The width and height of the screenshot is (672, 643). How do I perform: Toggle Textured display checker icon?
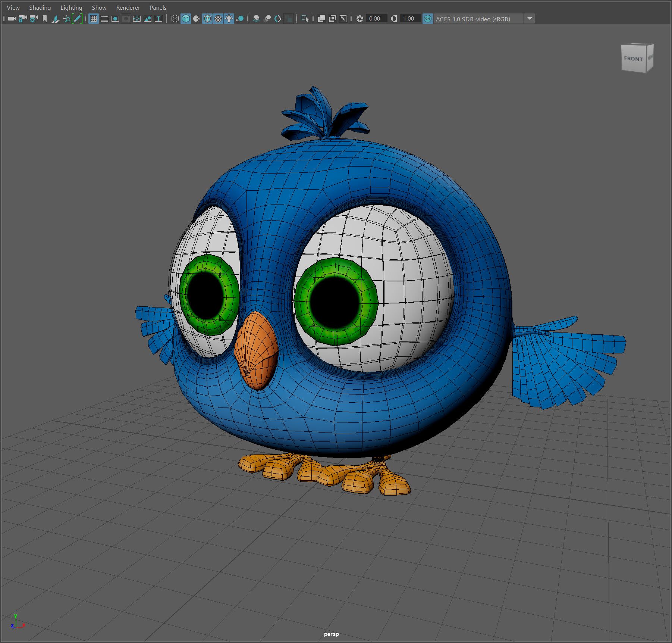pos(218,19)
